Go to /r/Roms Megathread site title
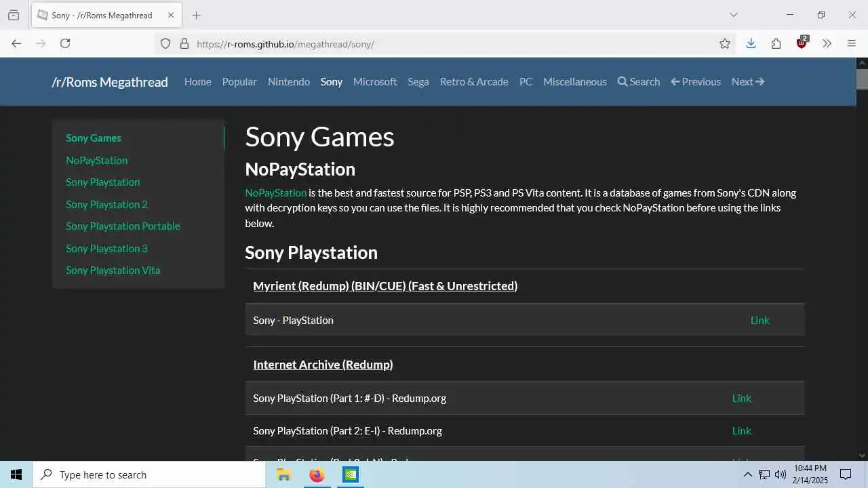868x488 pixels. pos(110,82)
